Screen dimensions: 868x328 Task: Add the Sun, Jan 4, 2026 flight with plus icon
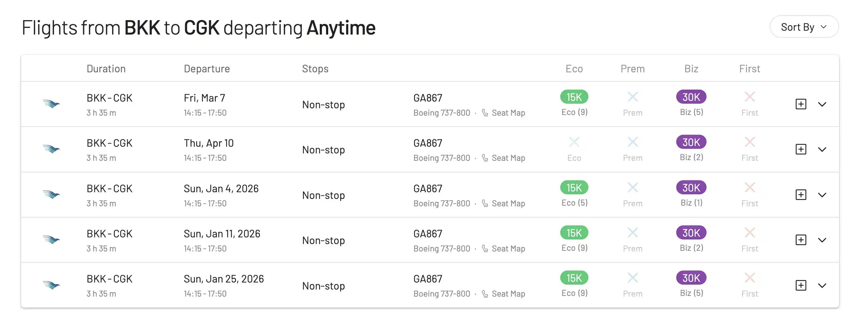pos(801,195)
